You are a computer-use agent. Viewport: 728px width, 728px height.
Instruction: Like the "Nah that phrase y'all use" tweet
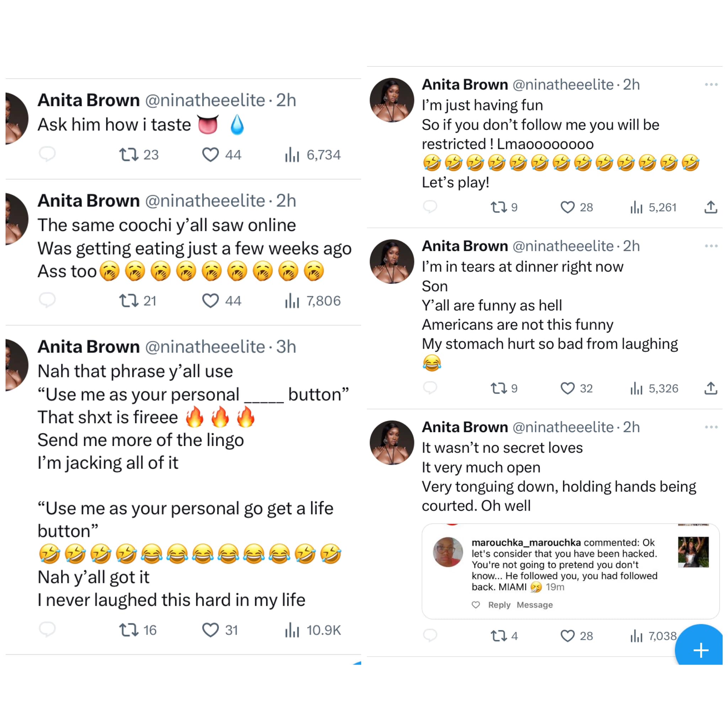click(x=210, y=630)
